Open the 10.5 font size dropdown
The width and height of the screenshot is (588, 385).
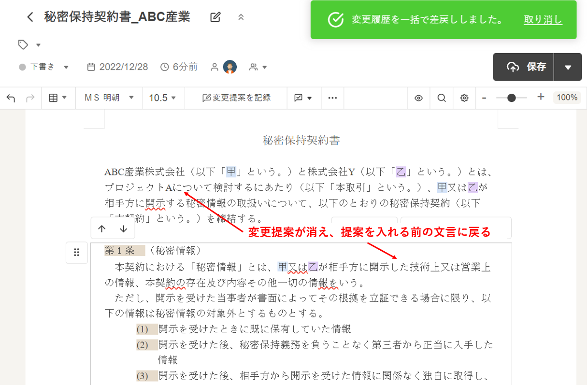(163, 98)
